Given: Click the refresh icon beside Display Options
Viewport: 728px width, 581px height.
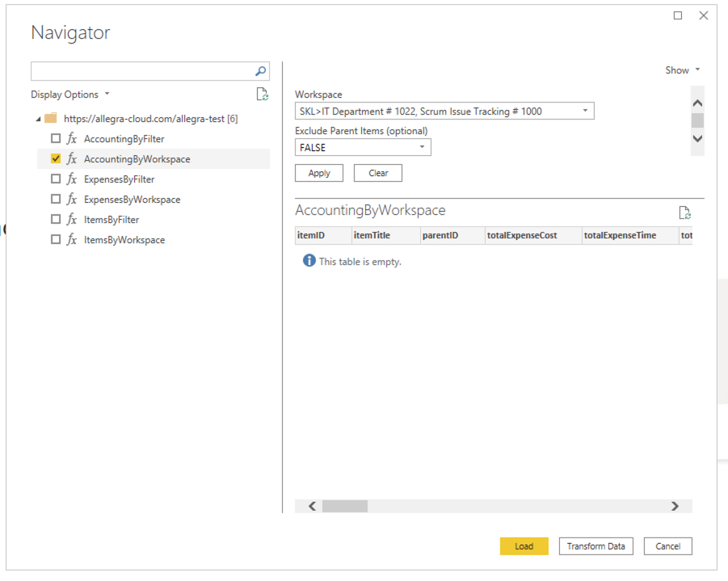Looking at the screenshot, I should (262, 94).
